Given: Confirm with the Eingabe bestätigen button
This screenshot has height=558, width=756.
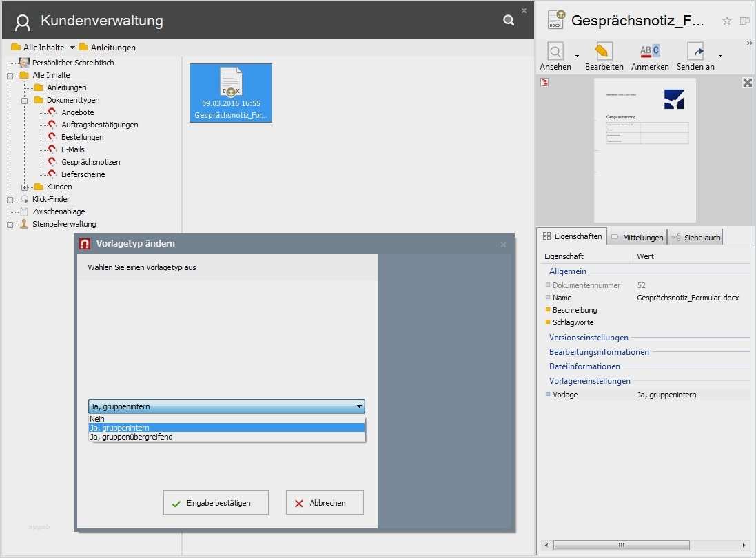Looking at the screenshot, I should pos(216,502).
